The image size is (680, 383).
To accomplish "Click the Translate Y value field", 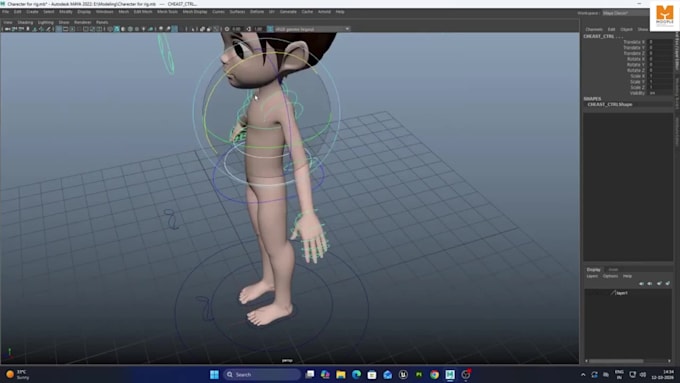I will click(x=660, y=47).
